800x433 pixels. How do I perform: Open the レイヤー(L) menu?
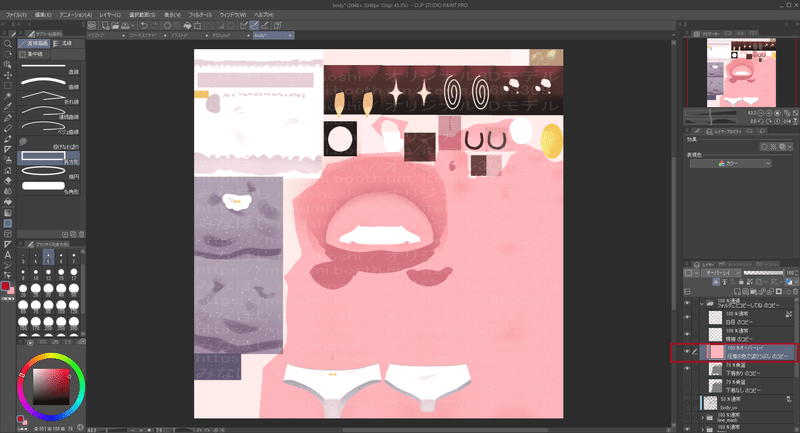(x=110, y=15)
